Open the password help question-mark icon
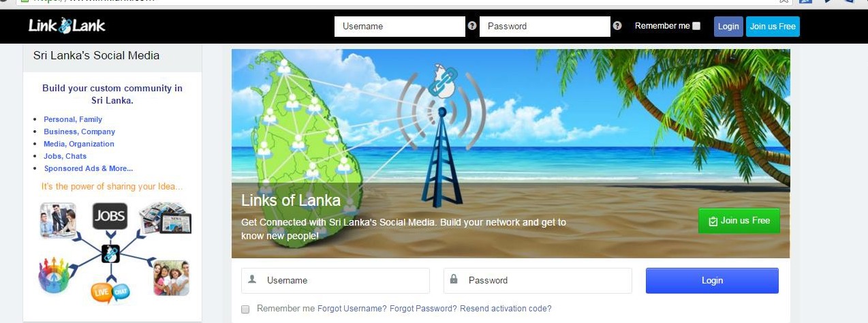 click(617, 26)
